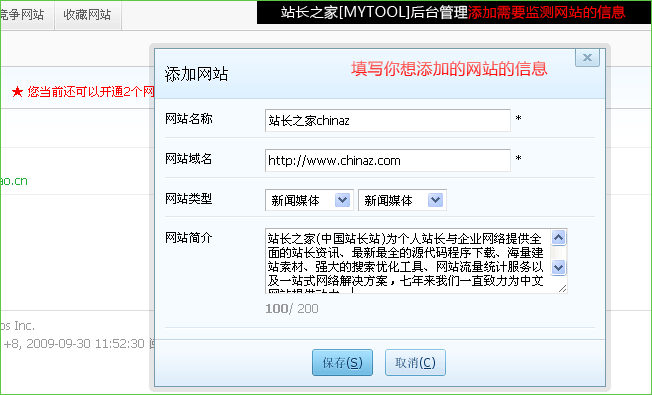The width and height of the screenshot is (652, 395).
Task: Click the textarea scroll-down arrow
Action: point(558,267)
